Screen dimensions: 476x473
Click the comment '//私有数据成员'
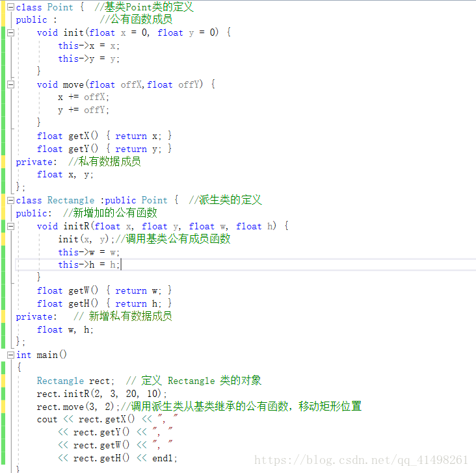[105, 161]
